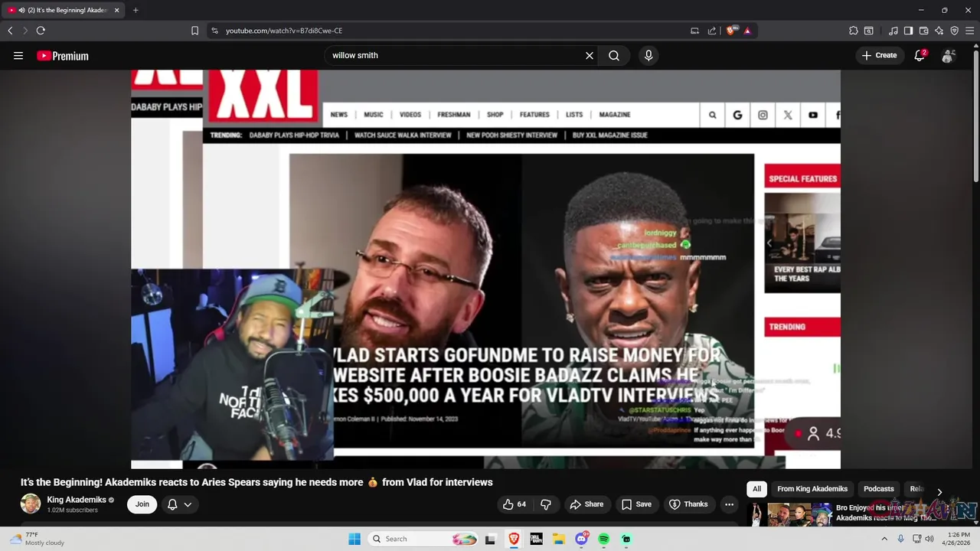Screen dimensions: 980x551
Task: Open more actions ellipsis under the video
Action: click(729, 504)
